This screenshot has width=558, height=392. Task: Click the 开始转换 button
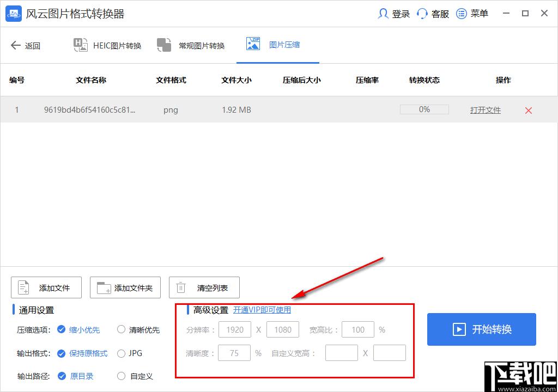click(482, 329)
